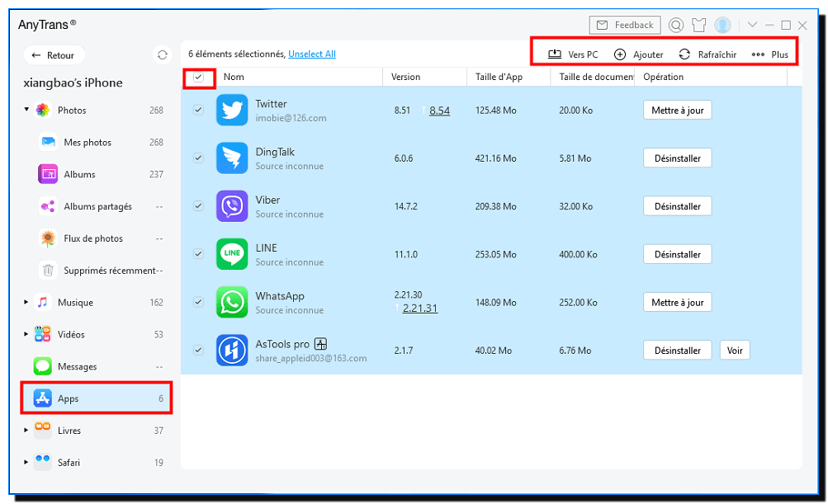Image resolution: width=828 pixels, height=504 pixels.
Task: Sort by the Version column header
Action: [405, 77]
